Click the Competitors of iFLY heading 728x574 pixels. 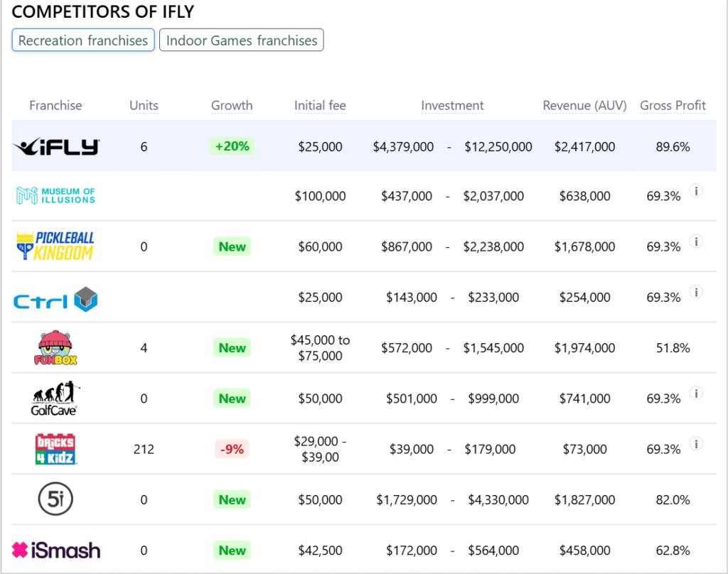[x=102, y=11]
